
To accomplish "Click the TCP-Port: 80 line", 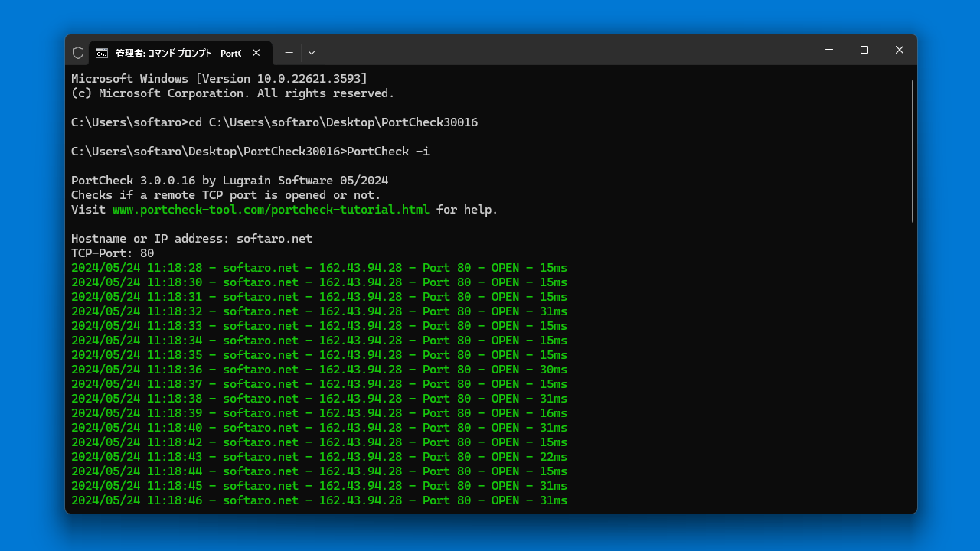I will (113, 253).
